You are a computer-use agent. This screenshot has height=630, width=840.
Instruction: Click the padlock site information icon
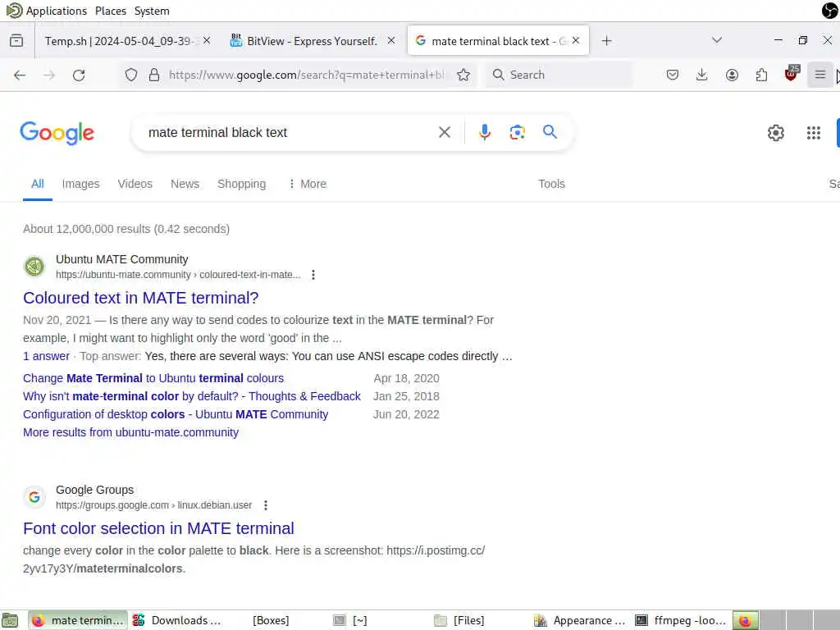[x=154, y=75]
